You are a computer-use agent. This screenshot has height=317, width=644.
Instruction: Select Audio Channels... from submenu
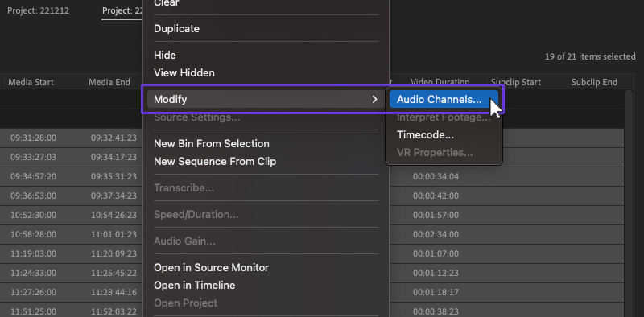(444, 100)
